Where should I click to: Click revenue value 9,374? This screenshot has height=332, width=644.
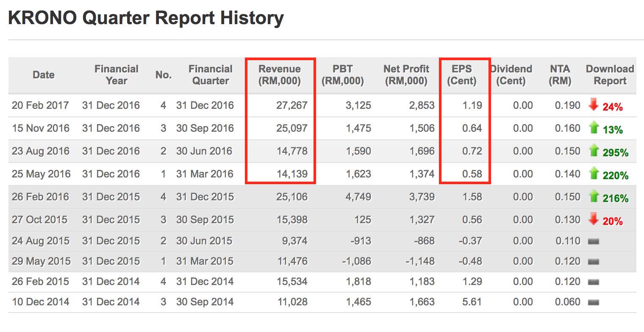[x=296, y=241]
